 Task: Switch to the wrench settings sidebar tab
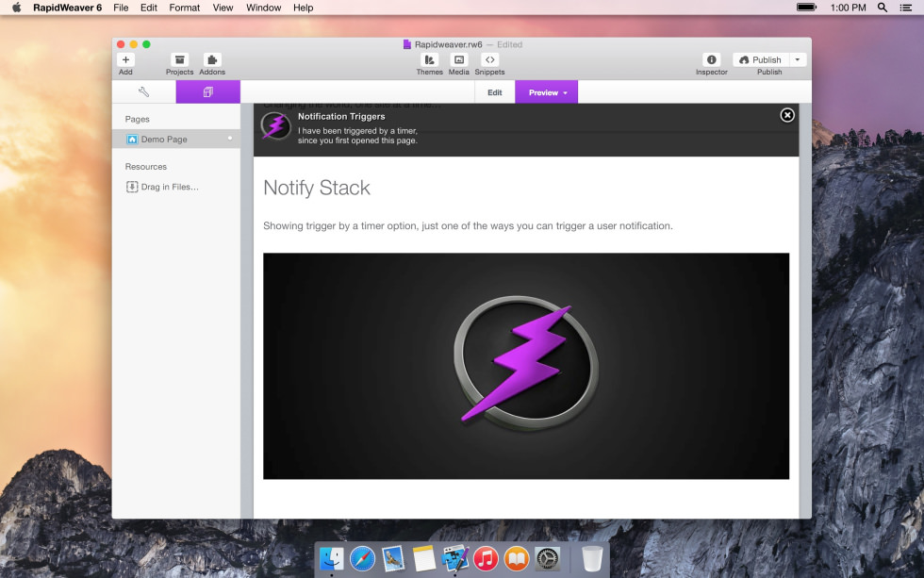tap(143, 91)
